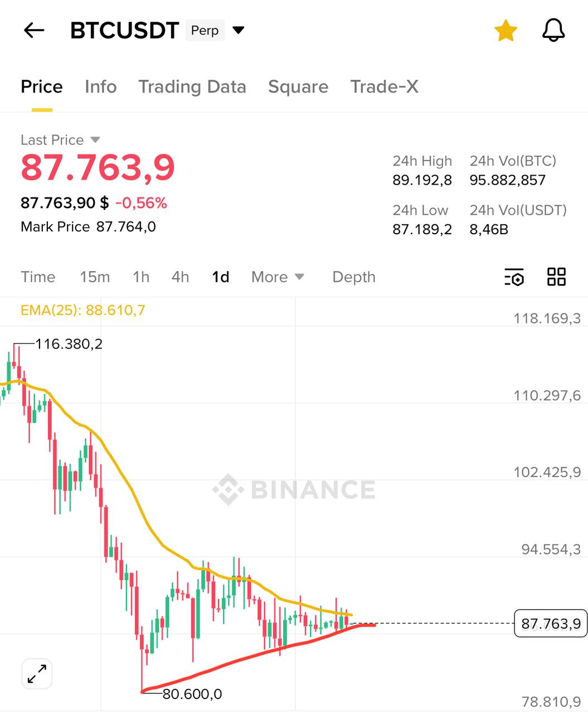The width and height of the screenshot is (588, 714).
Task: Expand the Last Price display dropdown
Action: pyautogui.click(x=60, y=140)
